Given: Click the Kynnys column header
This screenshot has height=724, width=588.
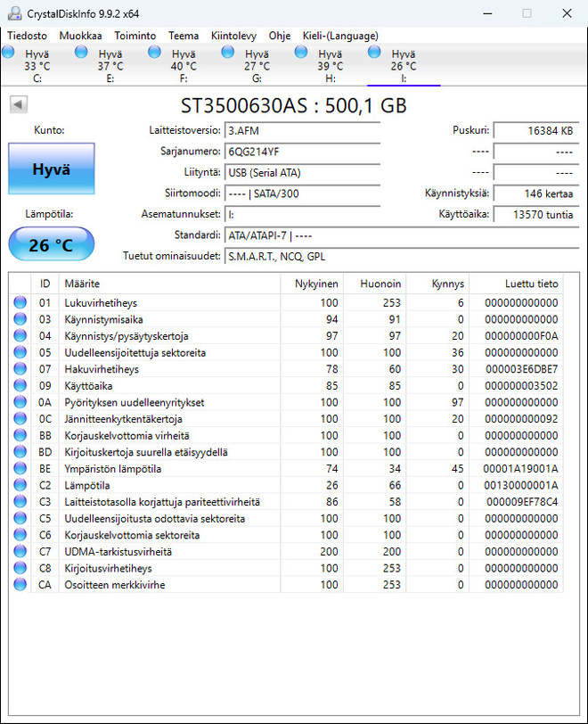Looking at the screenshot, I should click(x=437, y=284).
